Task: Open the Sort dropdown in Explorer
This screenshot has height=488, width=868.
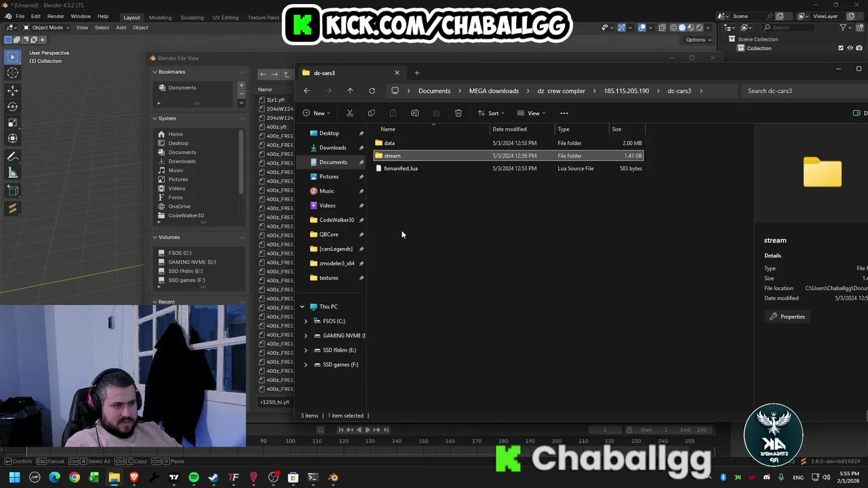Action: tap(492, 113)
